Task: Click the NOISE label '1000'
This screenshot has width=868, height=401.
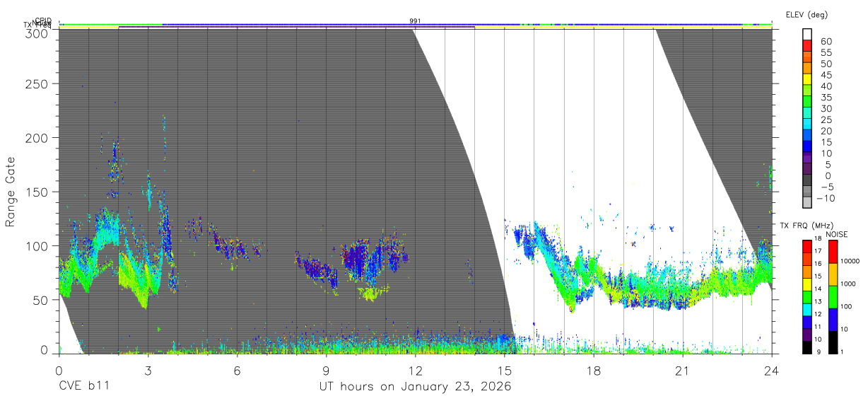Action: pos(847,284)
